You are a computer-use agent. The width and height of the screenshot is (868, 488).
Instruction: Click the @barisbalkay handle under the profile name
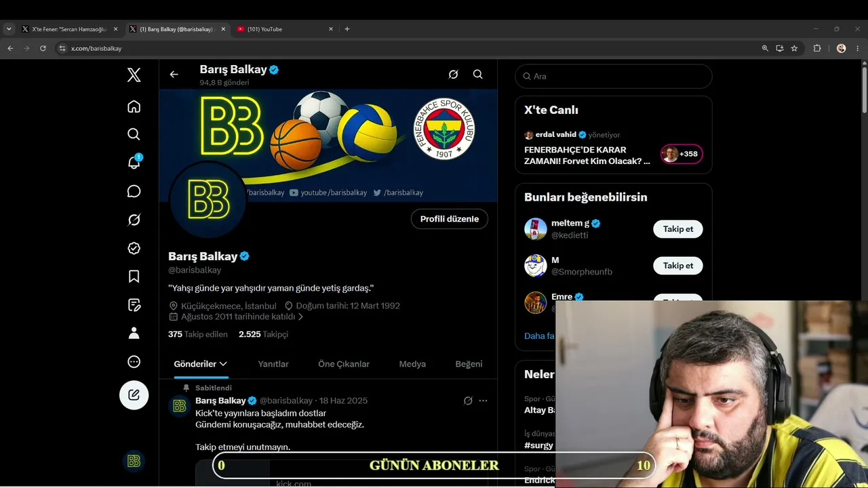click(195, 270)
